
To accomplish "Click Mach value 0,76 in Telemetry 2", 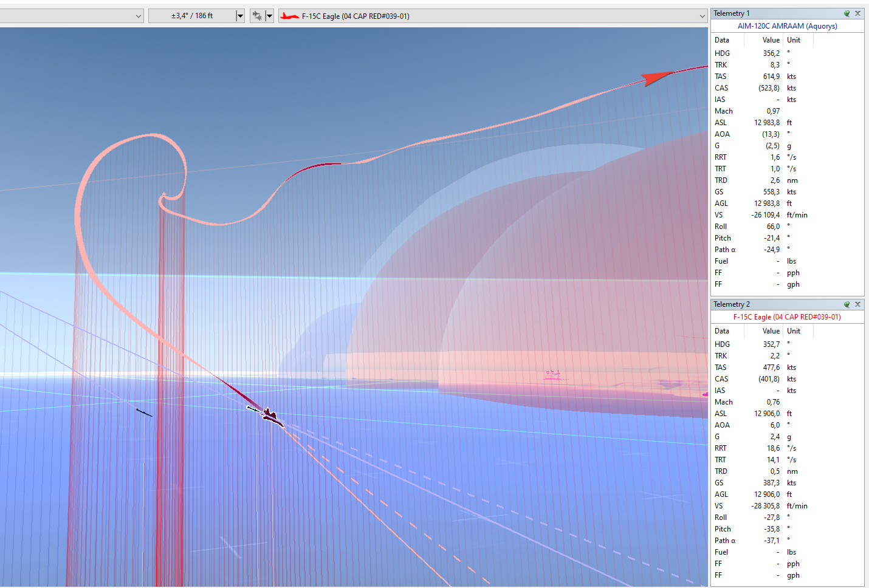I will pyautogui.click(x=773, y=402).
